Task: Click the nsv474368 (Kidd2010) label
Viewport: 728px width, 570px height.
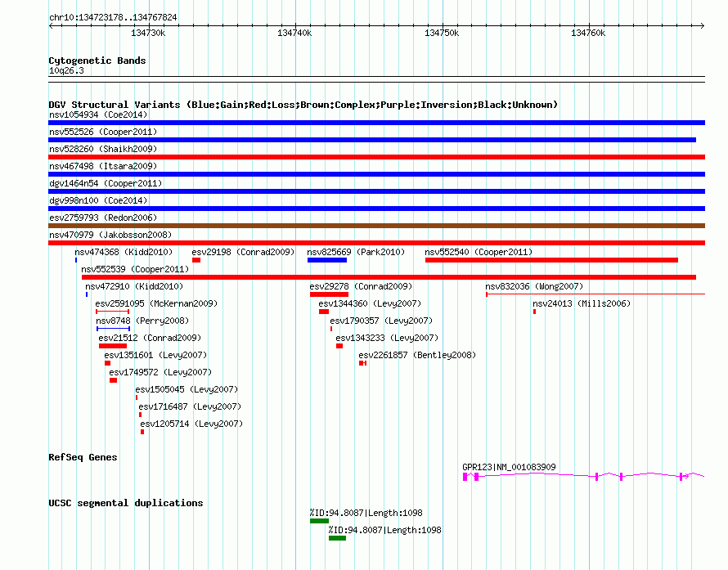Action: click(124, 252)
